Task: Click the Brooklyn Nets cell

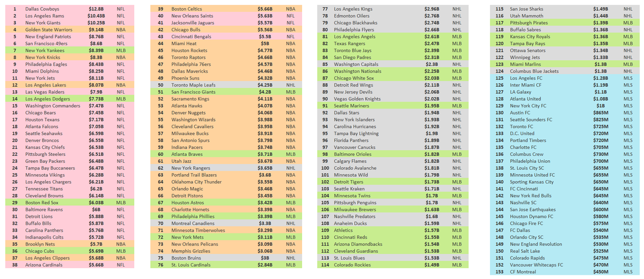Action: coord(40,244)
